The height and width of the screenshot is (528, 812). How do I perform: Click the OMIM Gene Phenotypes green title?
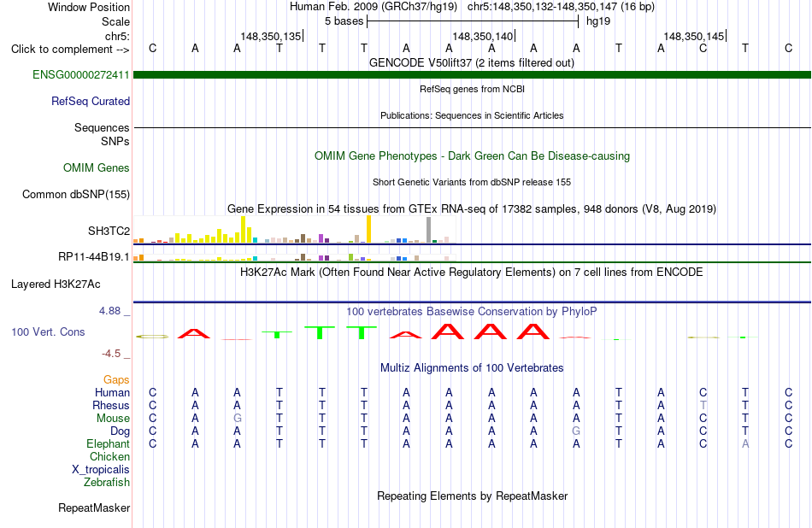coord(473,155)
